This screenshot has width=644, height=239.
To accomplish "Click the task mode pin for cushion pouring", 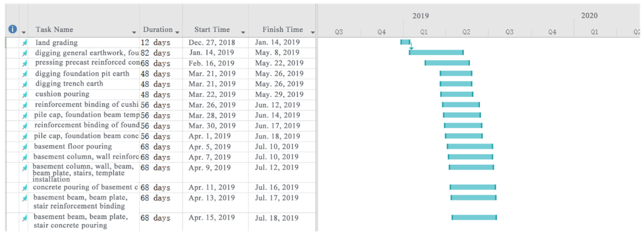I will (24, 95).
